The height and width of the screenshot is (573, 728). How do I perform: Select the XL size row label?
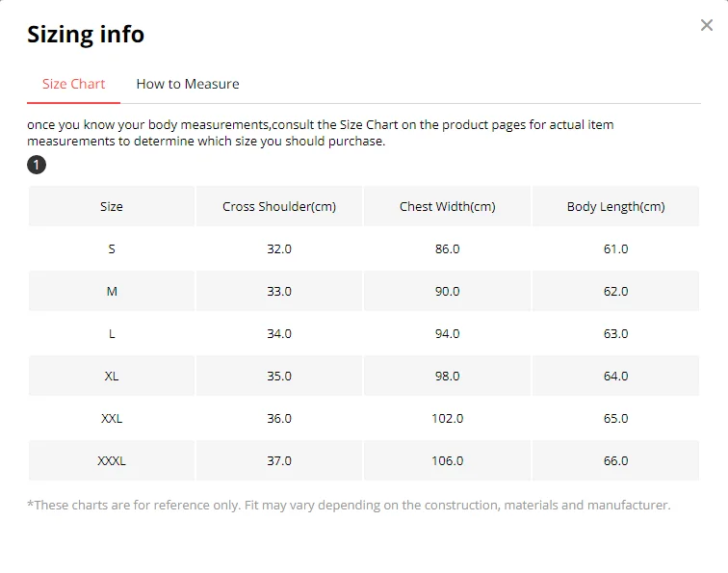click(112, 377)
